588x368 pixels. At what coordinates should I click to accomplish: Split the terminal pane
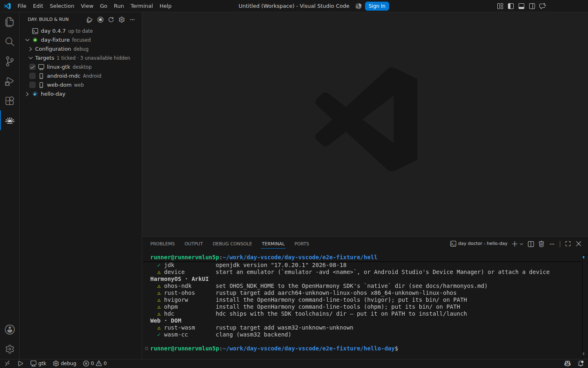[531, 244]
